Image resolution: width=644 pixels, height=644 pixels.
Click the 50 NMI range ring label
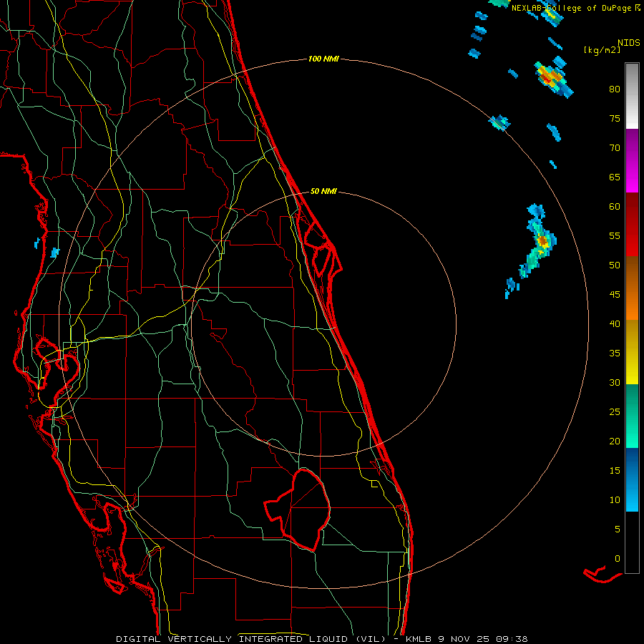coord(323,191)
